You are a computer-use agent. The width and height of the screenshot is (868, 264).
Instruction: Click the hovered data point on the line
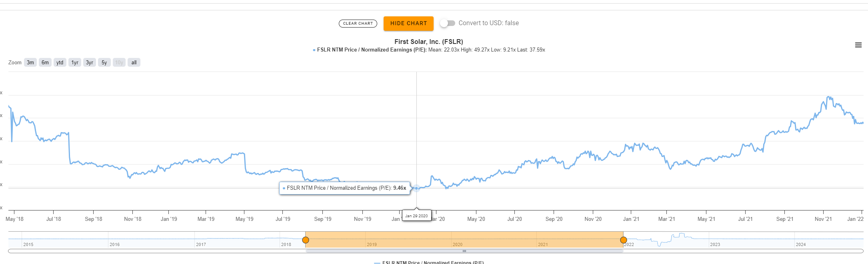(x=416, y=188)
